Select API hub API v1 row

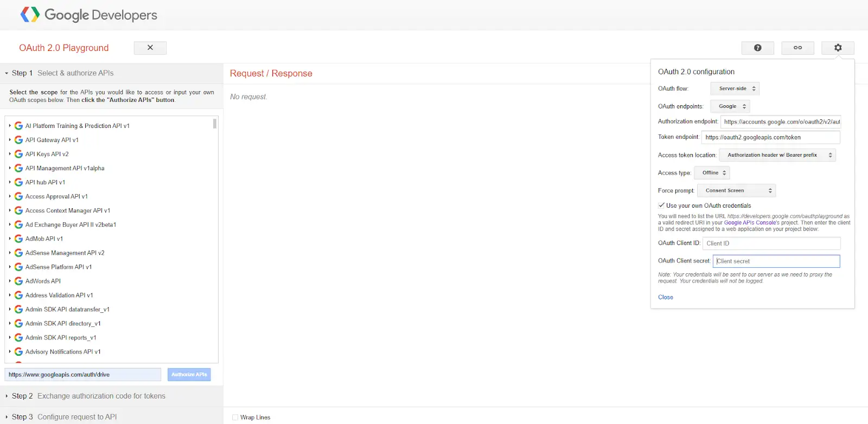click(x=110, y=182)
